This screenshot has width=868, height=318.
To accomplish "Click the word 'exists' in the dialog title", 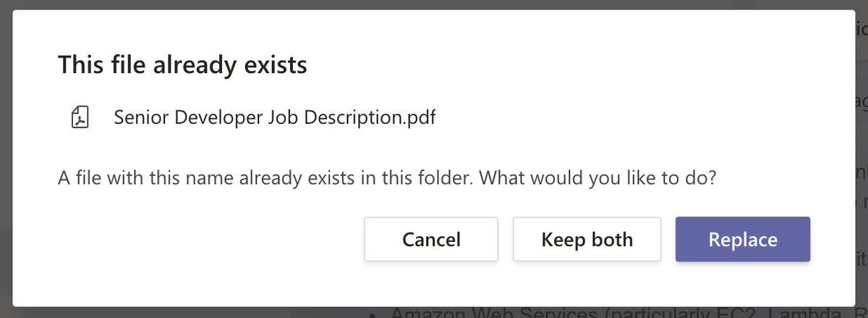I will (x=278, y=65).
